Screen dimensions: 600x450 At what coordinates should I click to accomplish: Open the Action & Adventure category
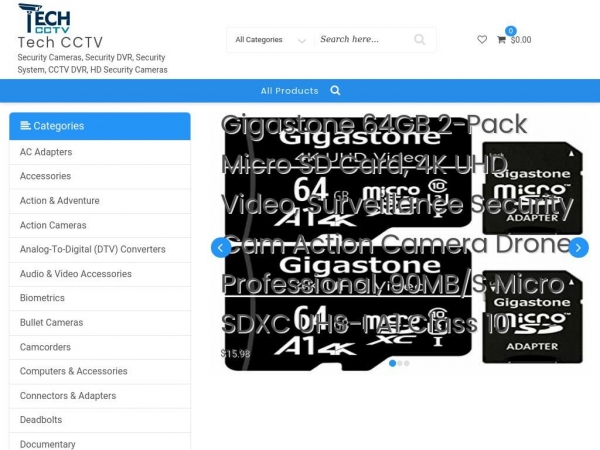[100, 201]
